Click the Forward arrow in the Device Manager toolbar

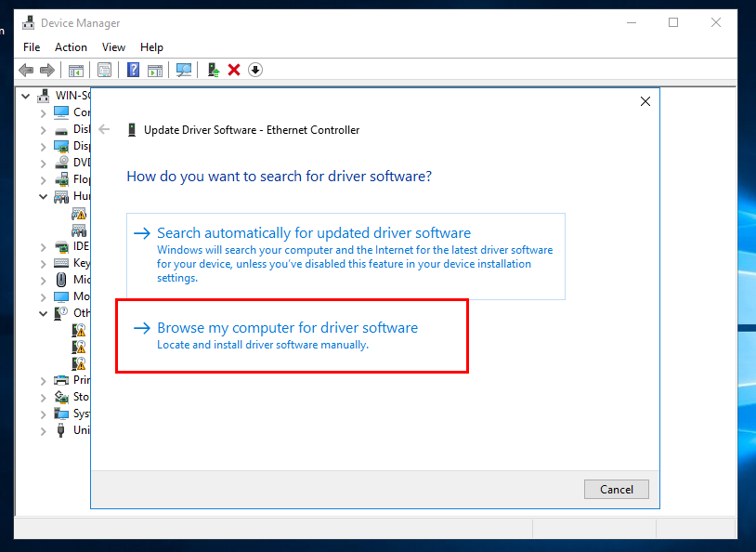pos(47,71)
